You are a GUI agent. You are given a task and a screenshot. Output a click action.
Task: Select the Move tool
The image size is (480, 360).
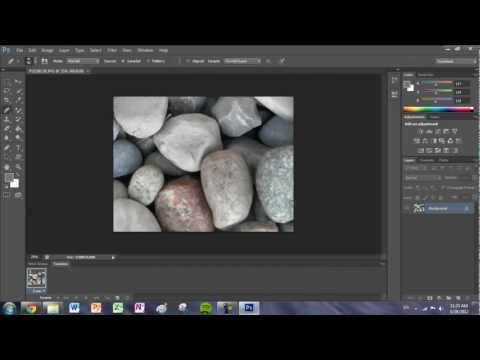coord(18,82)
